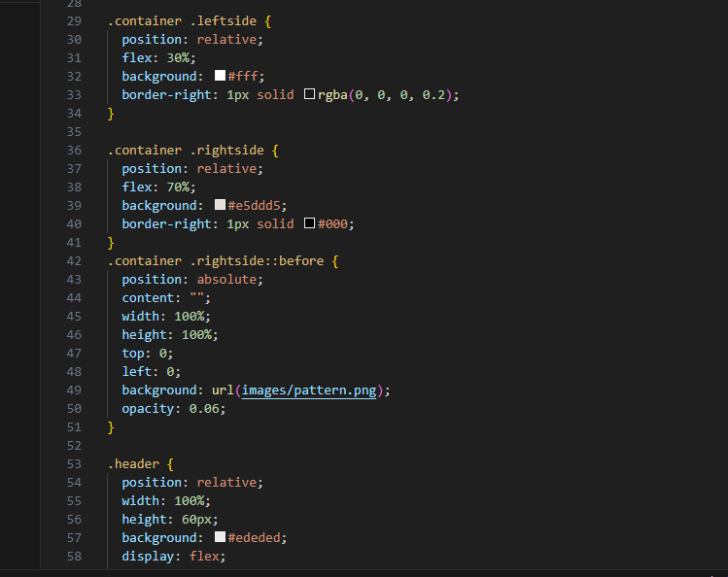
Task: Open the #e5ddd5 color swatch
Action: (x=220, y=205)
